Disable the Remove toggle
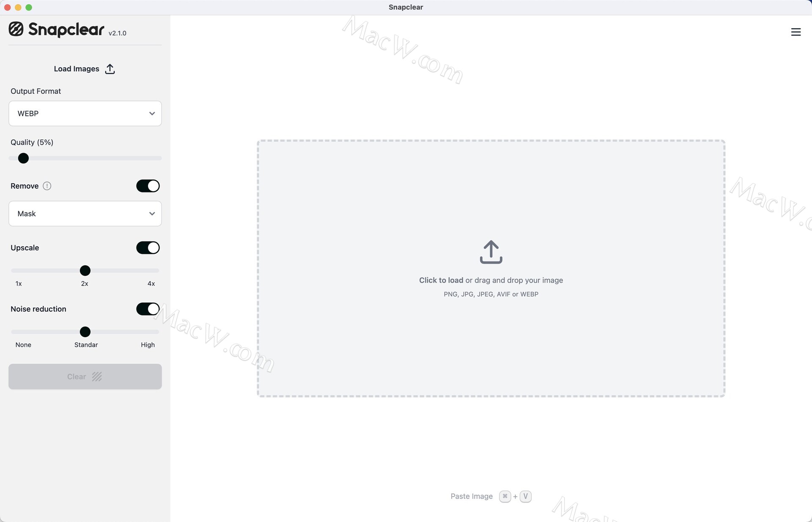The height and width of the screenshot is (522, 812). pyautogui.click(x=148, y=186)
